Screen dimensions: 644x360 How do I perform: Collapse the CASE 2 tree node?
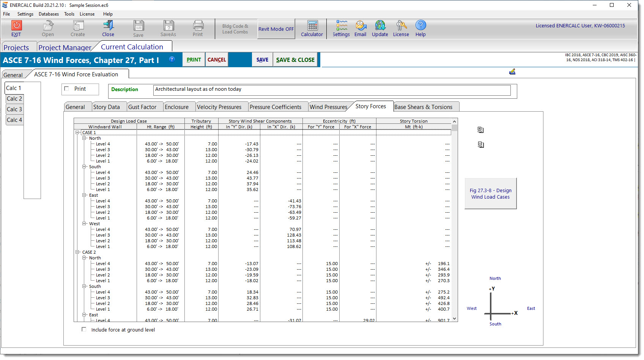pyautogui.click(x=77, y=252)
